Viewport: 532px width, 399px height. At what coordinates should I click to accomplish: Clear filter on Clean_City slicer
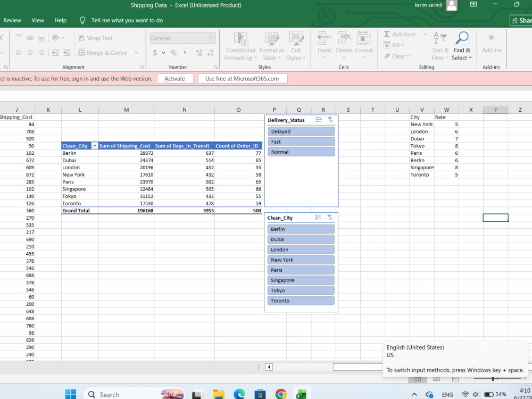(x=330, y=218)
